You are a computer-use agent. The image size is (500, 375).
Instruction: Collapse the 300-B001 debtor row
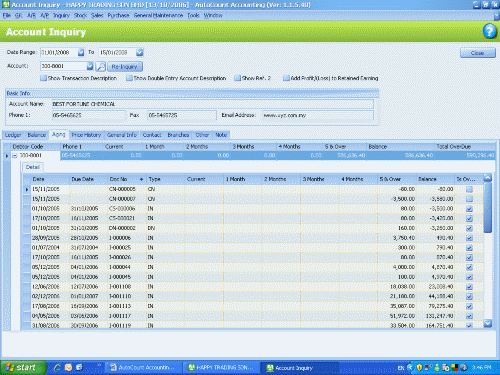(x=15, y=155)
